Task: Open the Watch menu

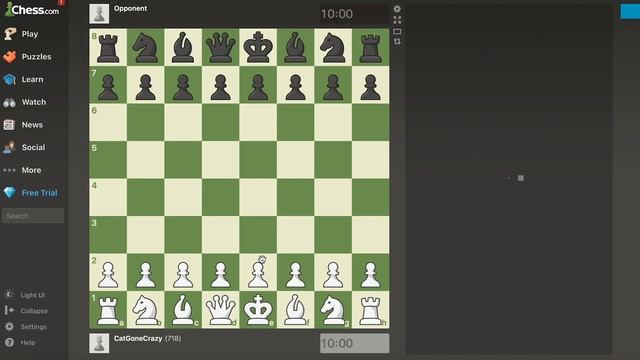Action: (34, 102)
